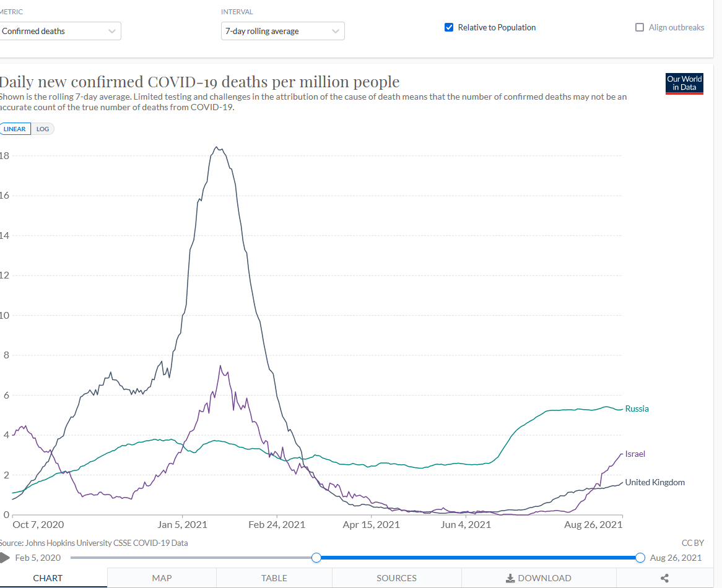Click the Israel line label
Screen dimensions: 722x588
click(x=635, y=454)
